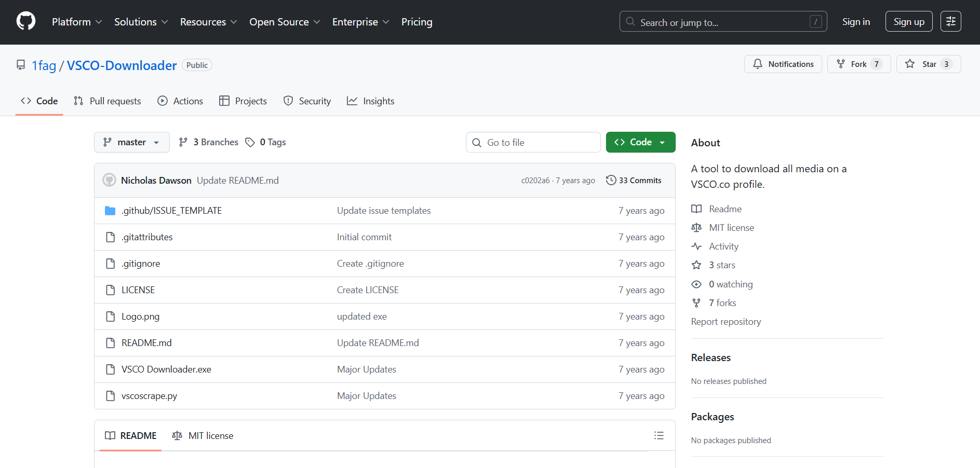The height and width of the screenshot is (468, 980).
Task: Open the vscoscrape.py file link
Action: (x=149, y=395)
